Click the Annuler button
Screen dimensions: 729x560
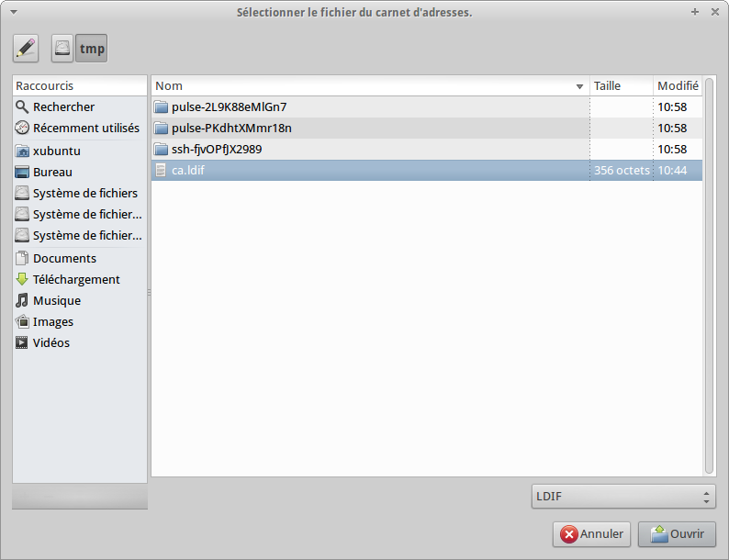pyautogui.click(x=591, y=533)
